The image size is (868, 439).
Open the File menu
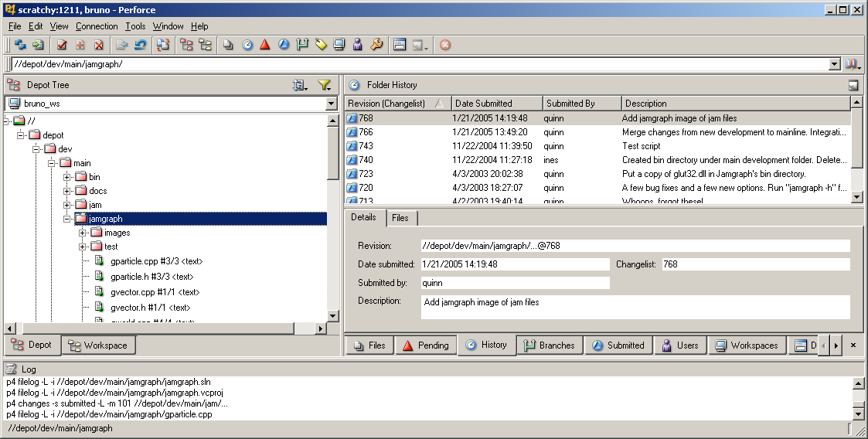coord(15,26)
